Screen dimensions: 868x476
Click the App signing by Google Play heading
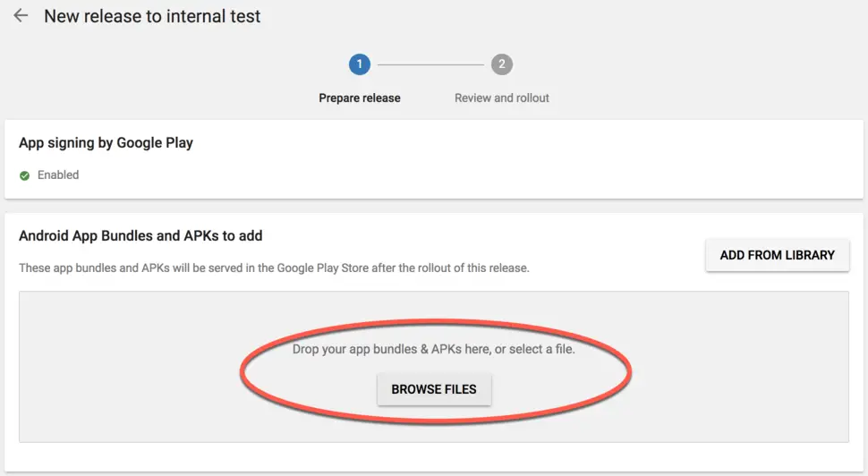(x=106, y=143)
